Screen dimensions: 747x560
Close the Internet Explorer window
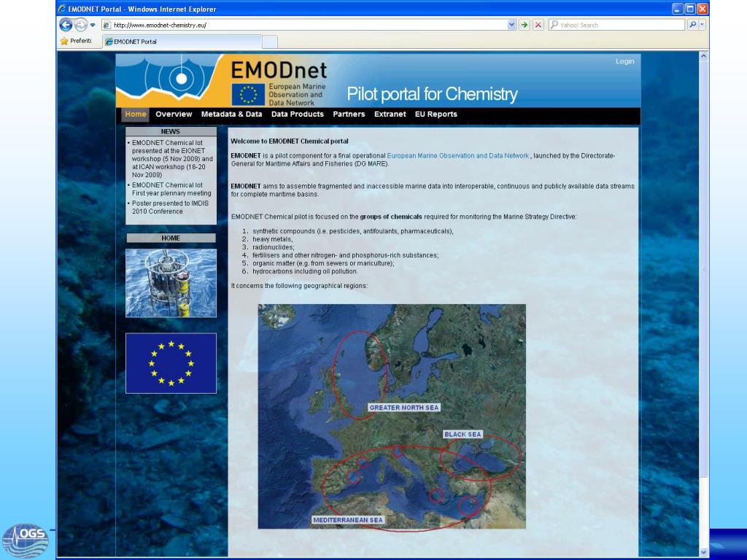(x=703, y=9)
